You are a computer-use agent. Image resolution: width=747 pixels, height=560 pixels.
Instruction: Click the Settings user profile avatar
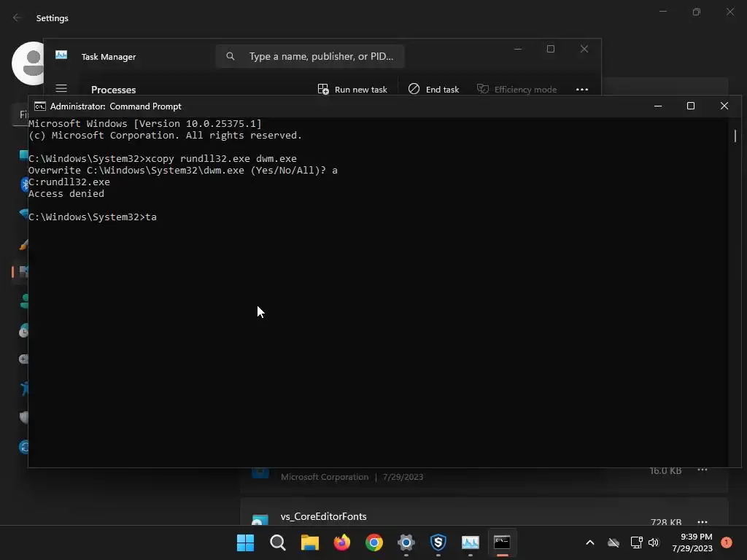28,63
